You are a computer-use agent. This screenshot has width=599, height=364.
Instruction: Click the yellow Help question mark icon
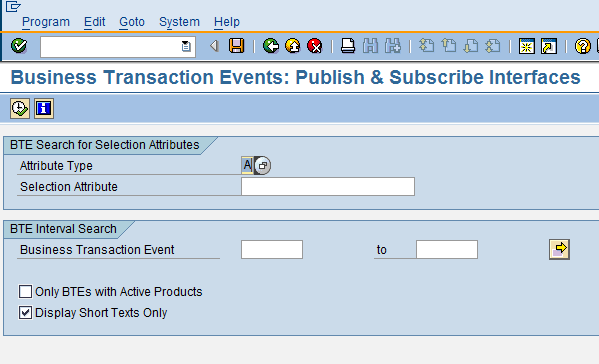coord(583,46)
